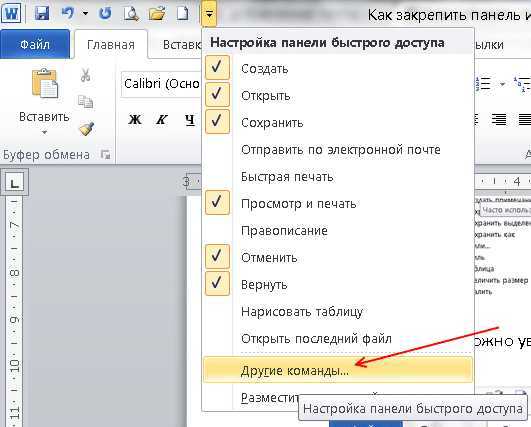Click the Redo icon in quick access toolbar
Screen dimensions: 531x427
(105, 14)
